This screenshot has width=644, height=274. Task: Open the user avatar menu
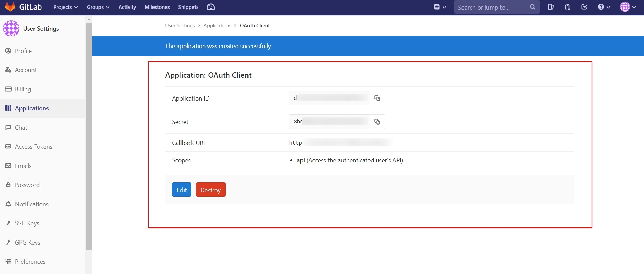628,7
